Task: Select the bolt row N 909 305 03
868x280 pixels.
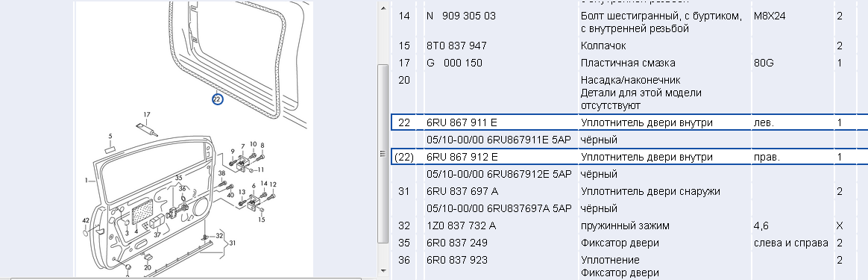Action: pos(629,22)
